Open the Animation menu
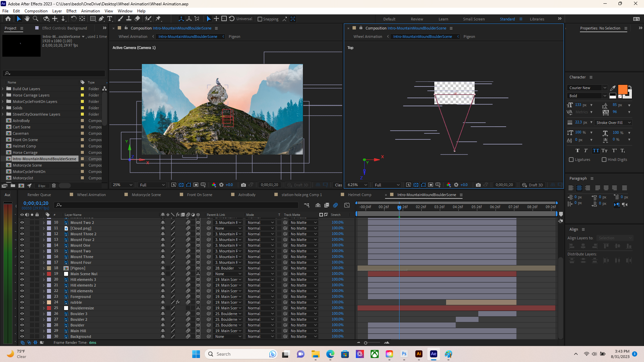Viewport: 644px width, 362px height. point(90,11)
